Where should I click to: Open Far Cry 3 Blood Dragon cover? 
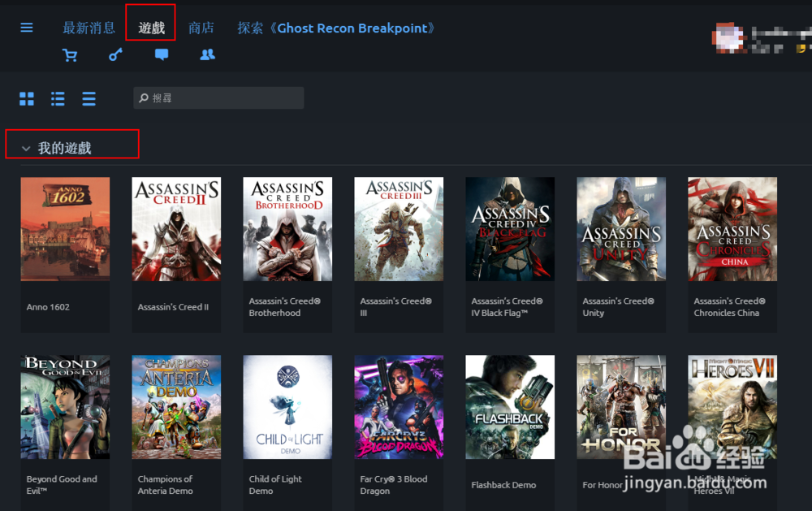pyautogui.click(x=399, y=407)
